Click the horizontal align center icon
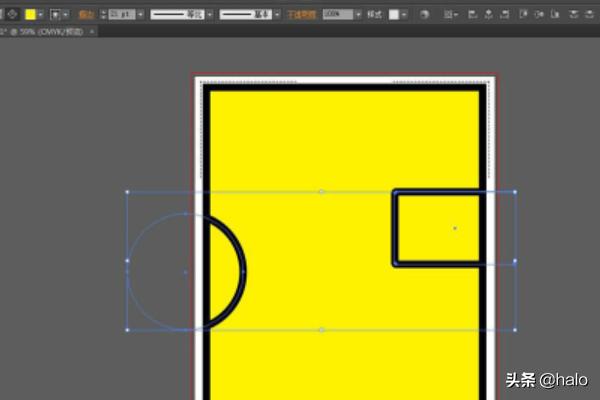 click(487, 15)
